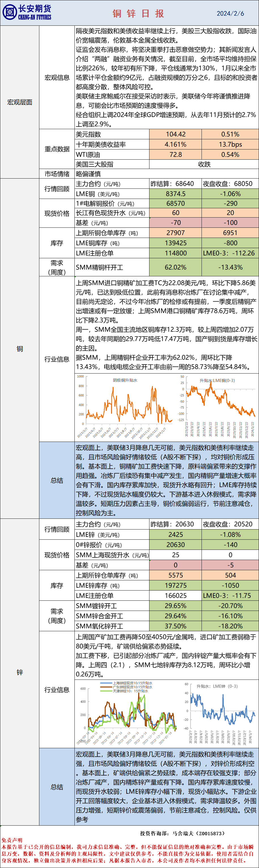Select 昨结算：20630 in zinc section
The width and height of the screenshot is (259, 868).
coord(175,524)
